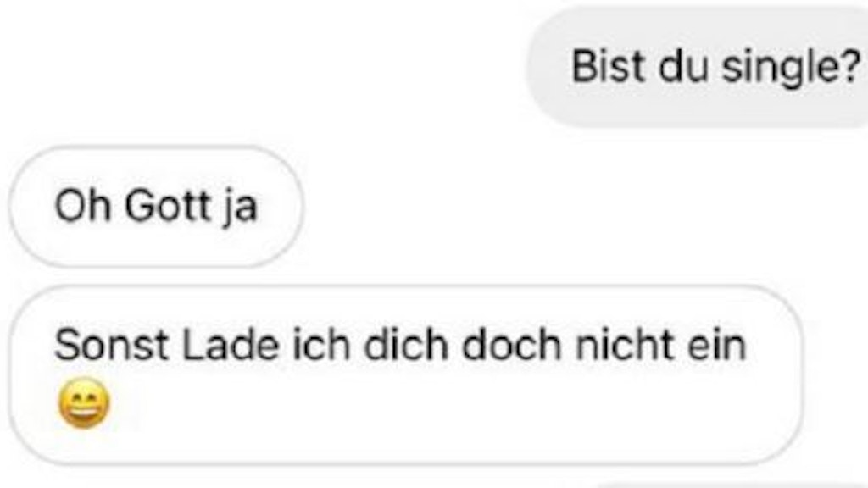The height and width of the screenshot is (488, 868).
Task: Click empty chat background beside 'Bist du single?'
Action: pos(260,67)
